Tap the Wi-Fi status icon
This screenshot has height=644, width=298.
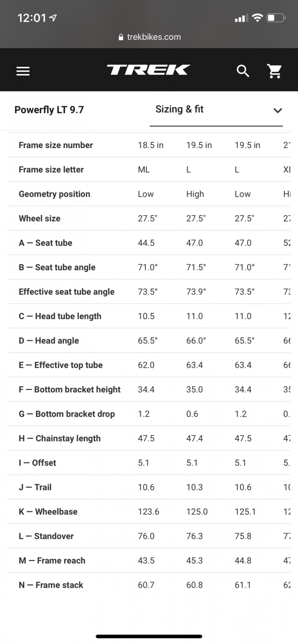[x=257, y=18]
